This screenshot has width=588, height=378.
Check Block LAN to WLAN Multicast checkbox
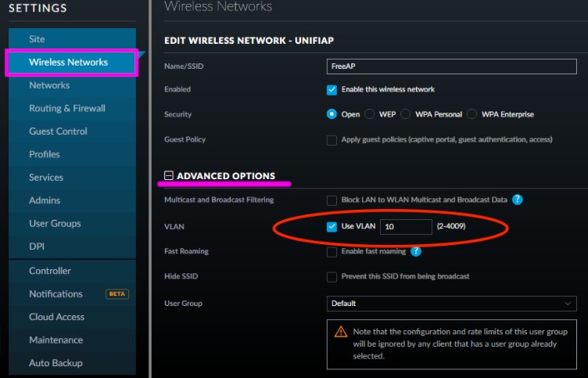point(332,200)
